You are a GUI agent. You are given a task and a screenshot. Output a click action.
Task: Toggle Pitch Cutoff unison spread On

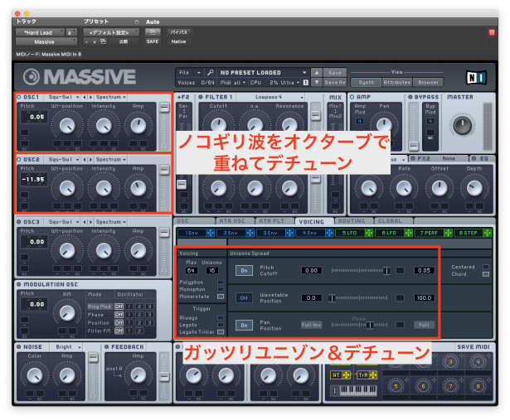point(245,270)
